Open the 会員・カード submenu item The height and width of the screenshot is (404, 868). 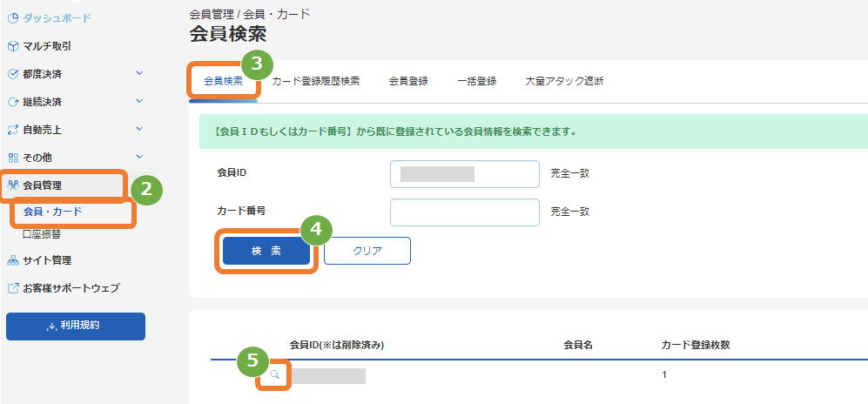coord(52,212)
